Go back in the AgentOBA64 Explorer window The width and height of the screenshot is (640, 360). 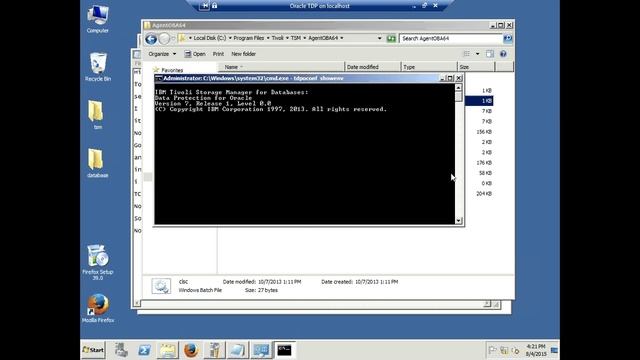tap(151, 39)
